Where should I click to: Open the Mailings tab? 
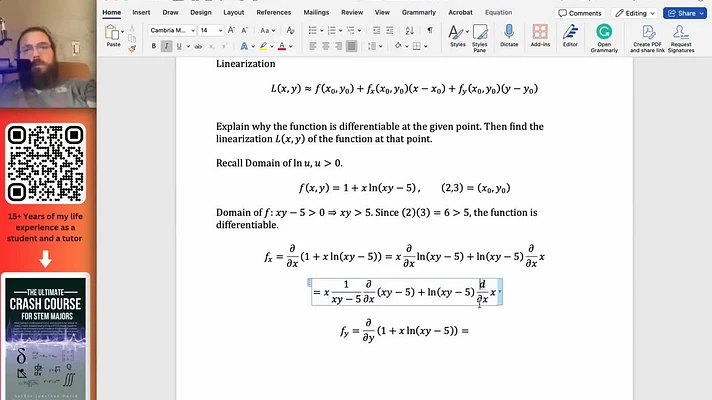point(316,12)
